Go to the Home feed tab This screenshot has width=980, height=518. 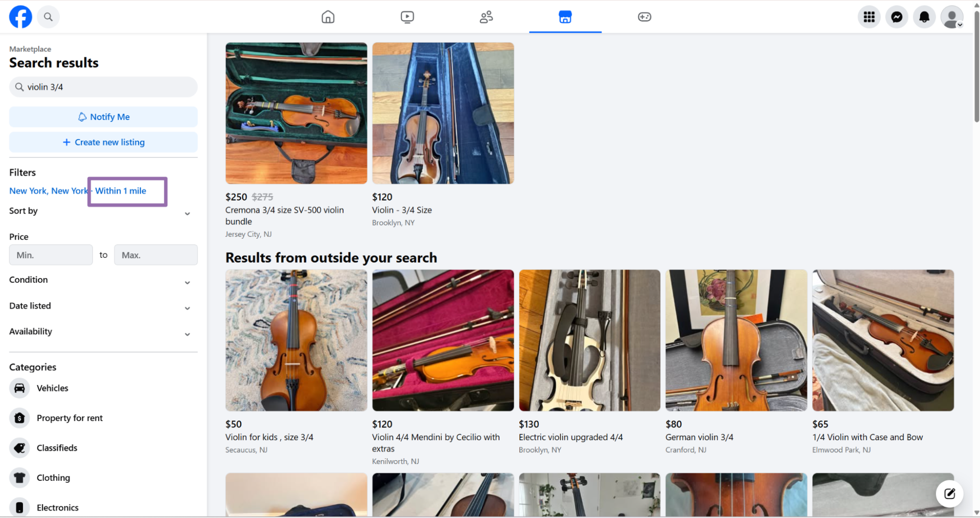[328, 17]
